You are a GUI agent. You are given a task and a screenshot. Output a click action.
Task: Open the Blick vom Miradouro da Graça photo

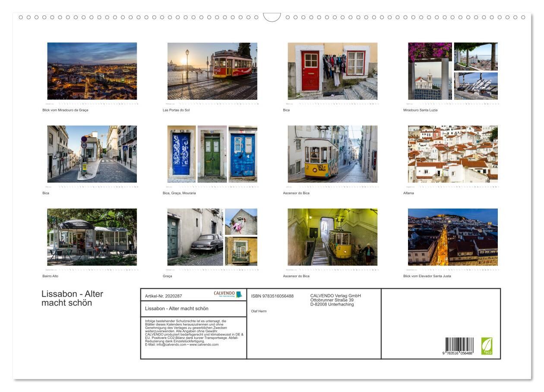[x=92, y=71]
